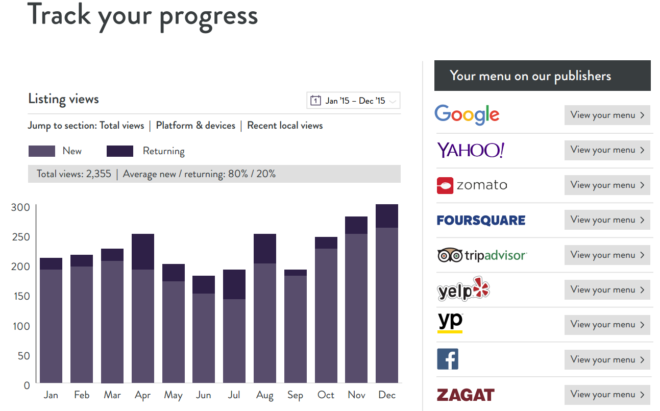Click the calendar icon in date picker
Viewport: 660px width, 411px height.
pyautogui.click(x=315, y=101)
